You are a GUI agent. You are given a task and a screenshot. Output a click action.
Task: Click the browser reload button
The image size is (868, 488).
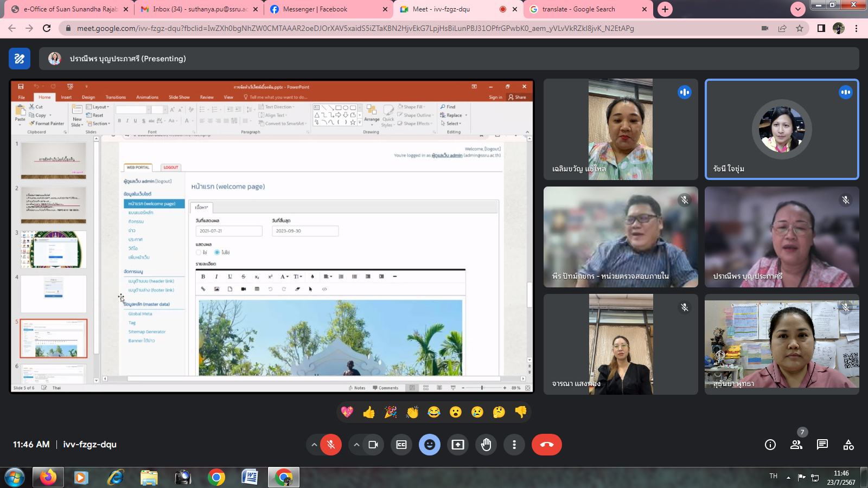tap(47, 28)
